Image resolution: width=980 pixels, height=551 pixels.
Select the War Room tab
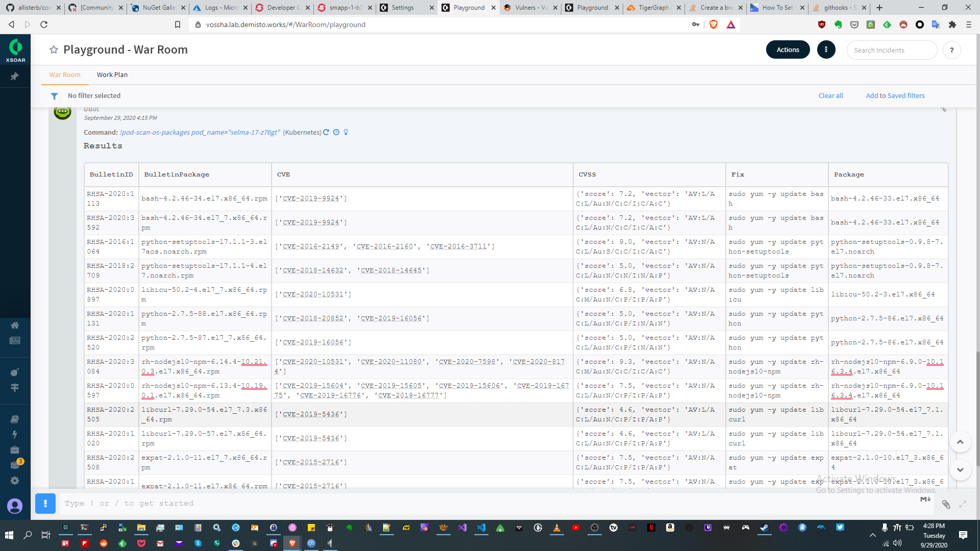[65, 74]
